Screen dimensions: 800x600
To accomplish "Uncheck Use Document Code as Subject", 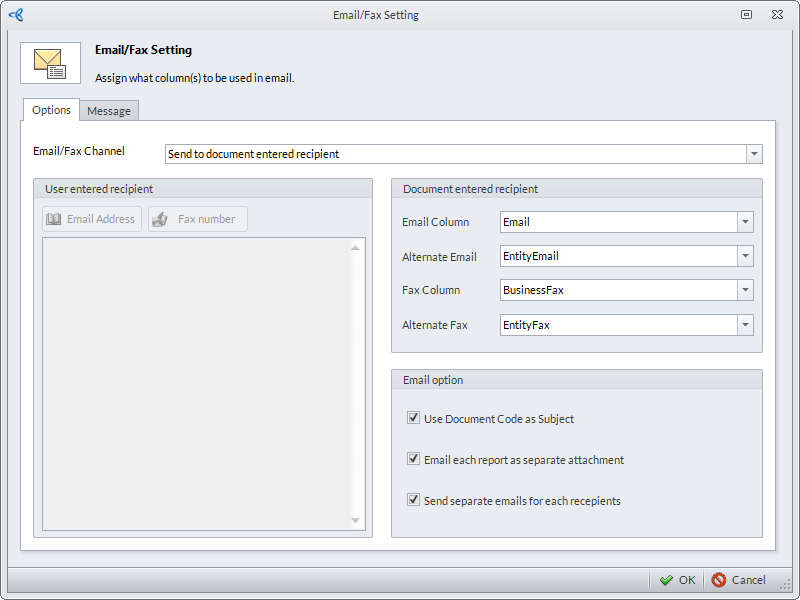I will click(414, 419).
